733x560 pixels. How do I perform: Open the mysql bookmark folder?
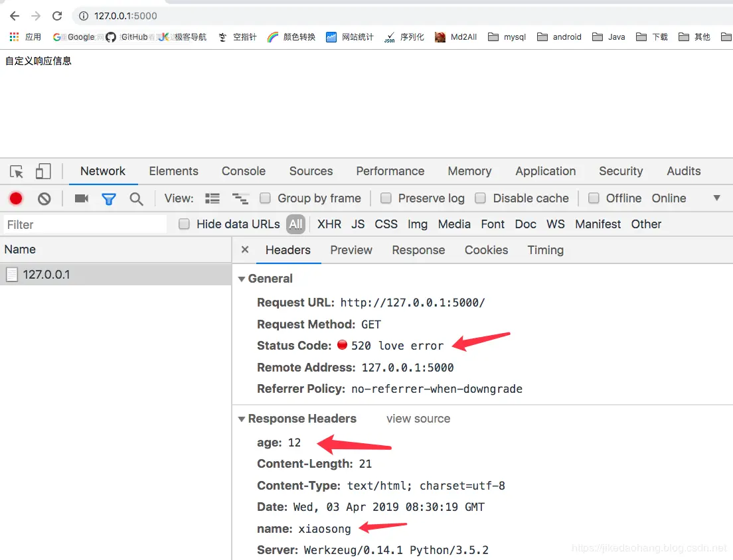(507, 37)
